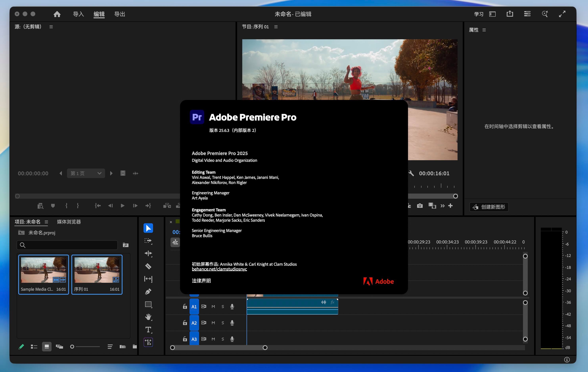
Task: Click the 创建新图形 button
Action: point(489,207)
